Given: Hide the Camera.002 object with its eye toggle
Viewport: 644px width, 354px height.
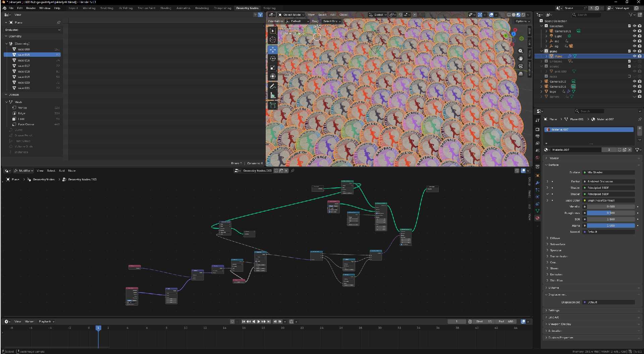Looking at the screenshot, I should 634,81.
